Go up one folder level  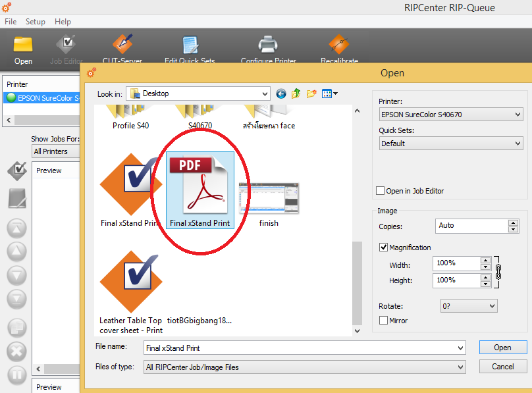pyautogui.click(x=296, y=94)
